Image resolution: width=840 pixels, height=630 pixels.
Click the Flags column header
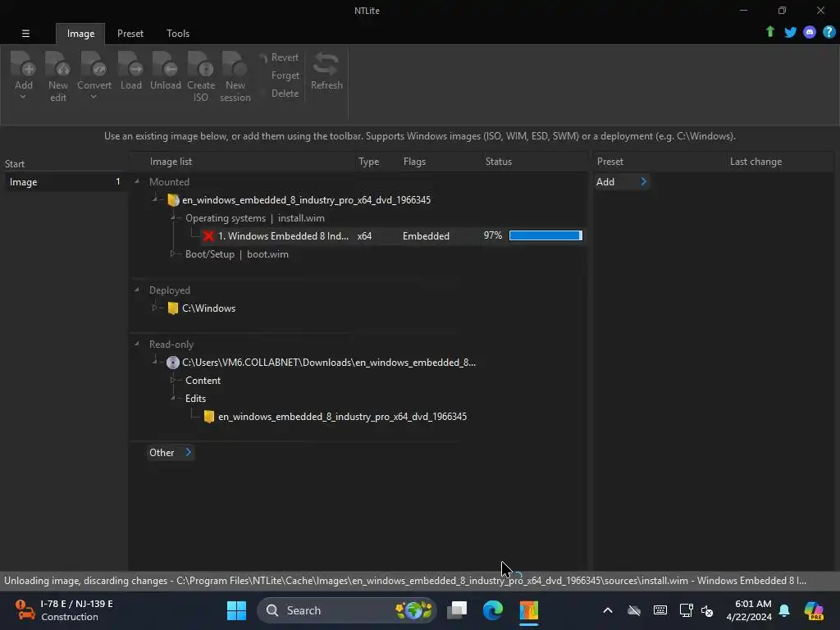(414, 162)
